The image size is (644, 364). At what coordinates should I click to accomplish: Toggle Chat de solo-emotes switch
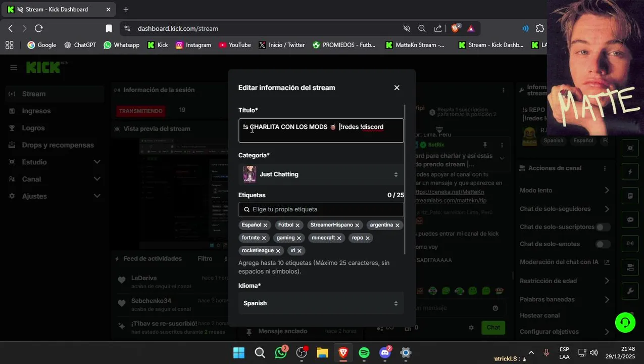point(603,244)
